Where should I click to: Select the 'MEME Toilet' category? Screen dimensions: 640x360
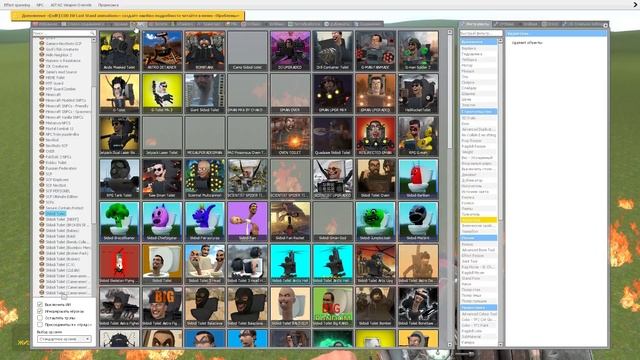tap(55, 78)
